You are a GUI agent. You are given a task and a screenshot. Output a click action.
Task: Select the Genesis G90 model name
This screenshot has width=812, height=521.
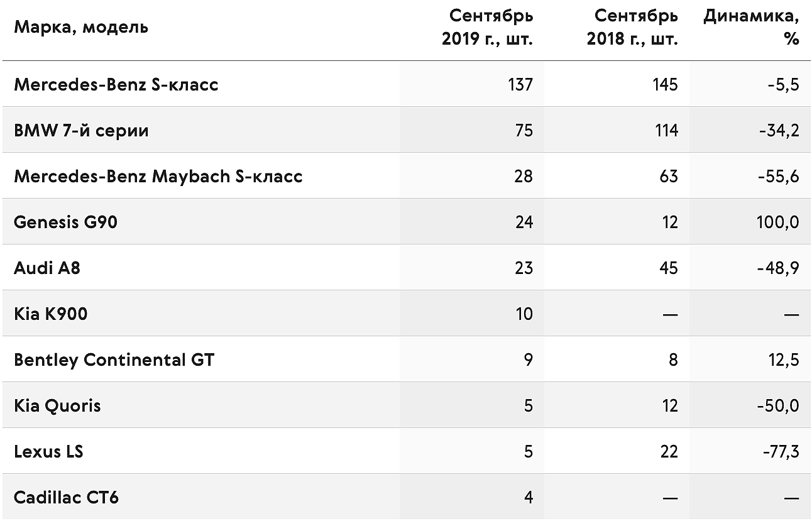65,222
